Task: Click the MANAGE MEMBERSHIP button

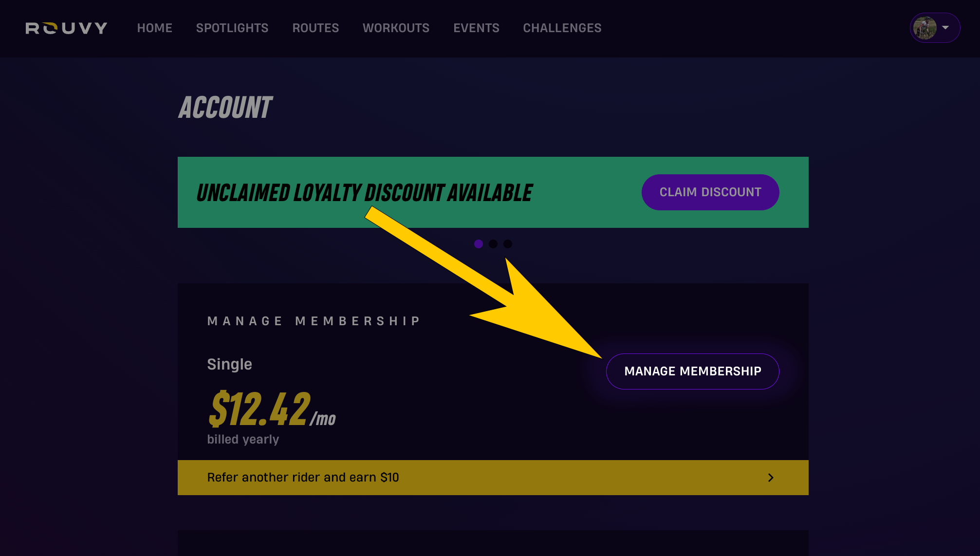Action: [x=693, y=371]
